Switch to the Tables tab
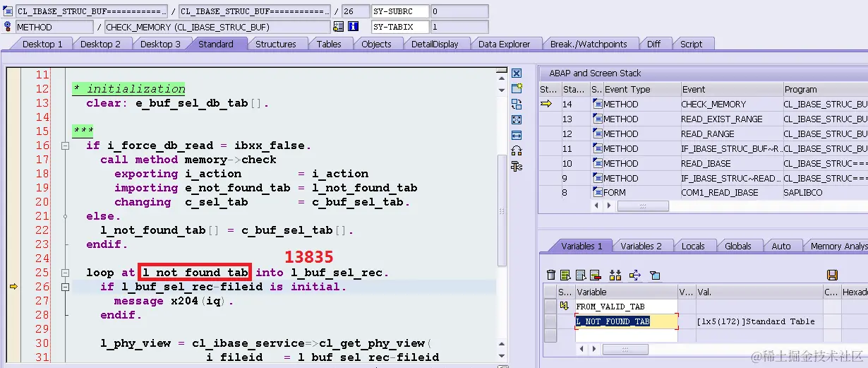The height and width of the screenshot is (368, 868). pos(329,44)
